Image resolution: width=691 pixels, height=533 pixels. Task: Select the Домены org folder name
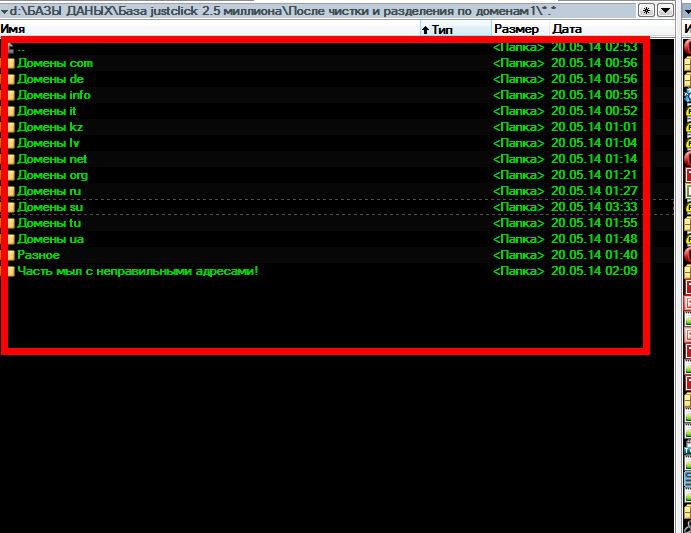(52, 175)
